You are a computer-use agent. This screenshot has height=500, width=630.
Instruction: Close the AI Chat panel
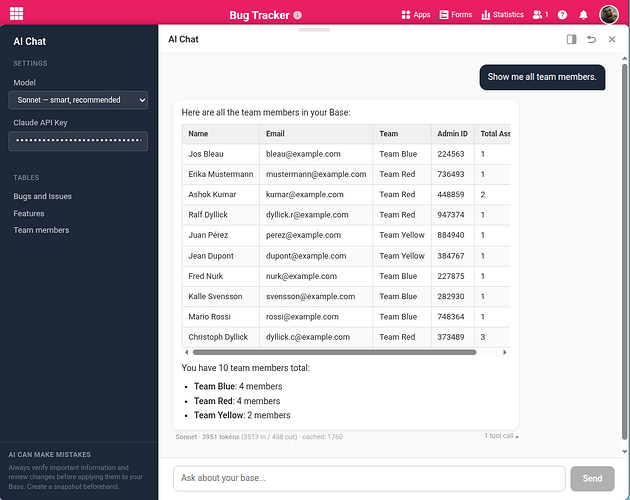click(612, 39)
